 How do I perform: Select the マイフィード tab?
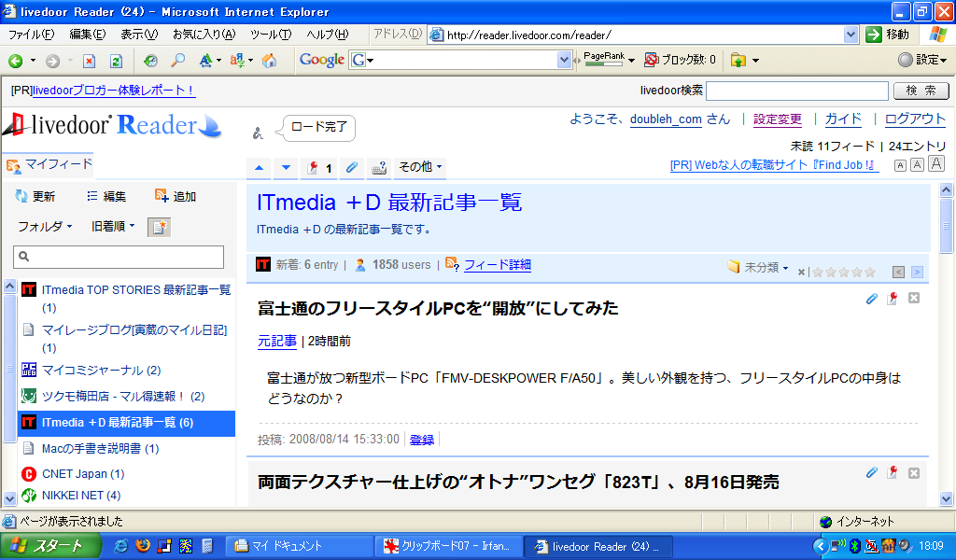click(49, 164)
